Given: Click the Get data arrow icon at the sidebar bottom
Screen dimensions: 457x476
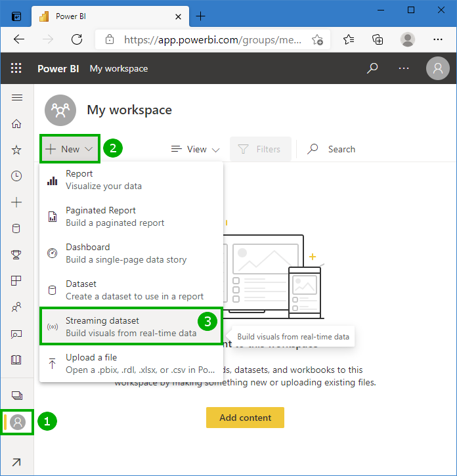Looking at the screenshot, I should (16, 462).
